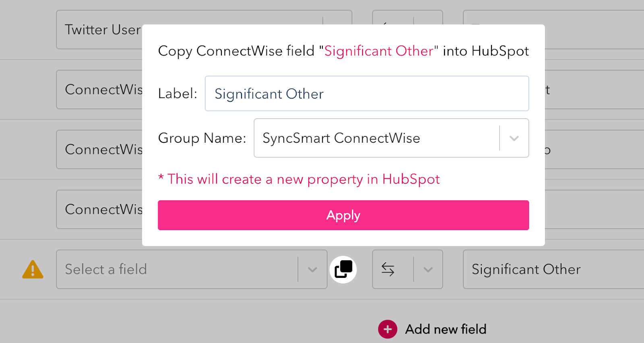Click the yellow warning triangle icon

pyautogui.click(x=33, y=269)
